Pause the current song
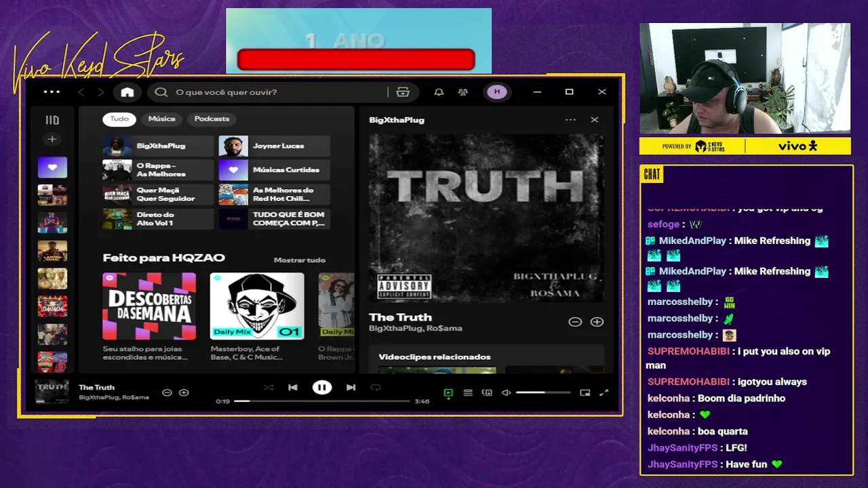The image size is (868, 488). tap(322, 388)
